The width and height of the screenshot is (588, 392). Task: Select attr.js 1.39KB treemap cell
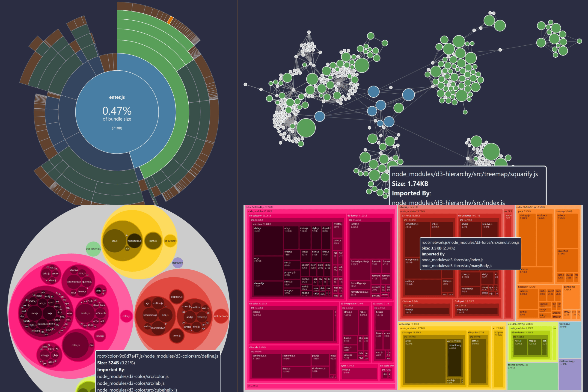(x=291, y=238)
